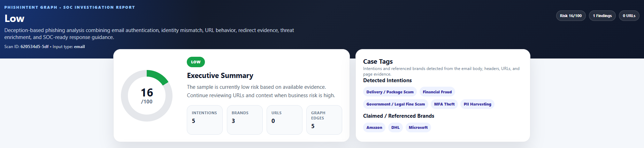This screenshot has height=148, width=644.
Task: Open the Brands count card
Action: tap(245, 120)
